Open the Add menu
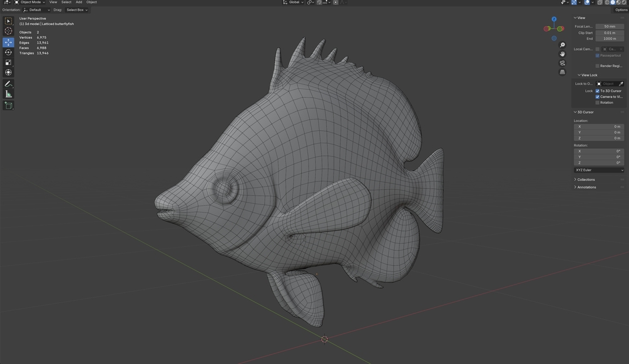 coord(79,2)
